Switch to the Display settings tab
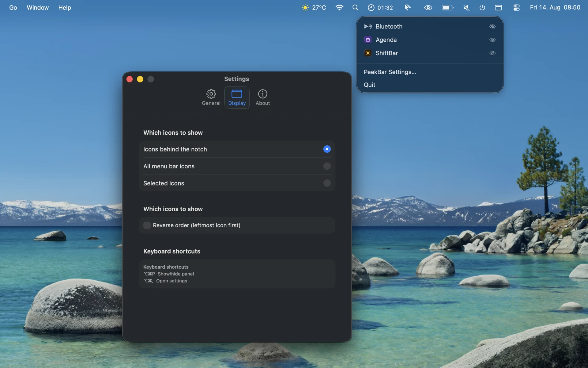Image resolution: width=588 pixels, height=368 pixels. tap(237, 98)
